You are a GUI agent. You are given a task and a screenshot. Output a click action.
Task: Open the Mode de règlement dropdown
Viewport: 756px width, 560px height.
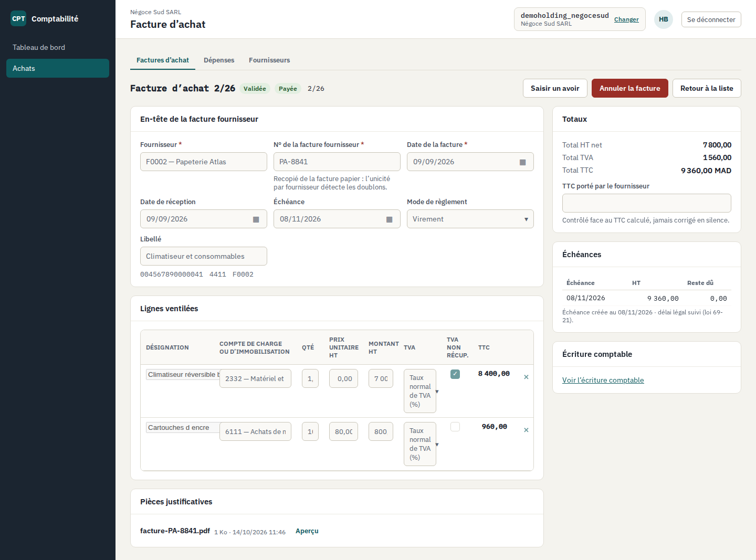click(x=470, y=219)
